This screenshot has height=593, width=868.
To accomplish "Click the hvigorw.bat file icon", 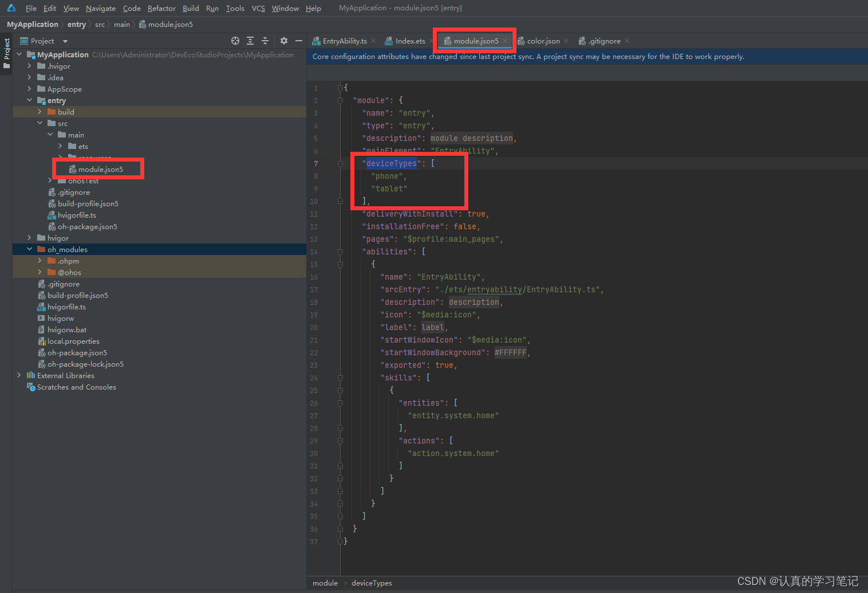I will (x=41, y=329).
